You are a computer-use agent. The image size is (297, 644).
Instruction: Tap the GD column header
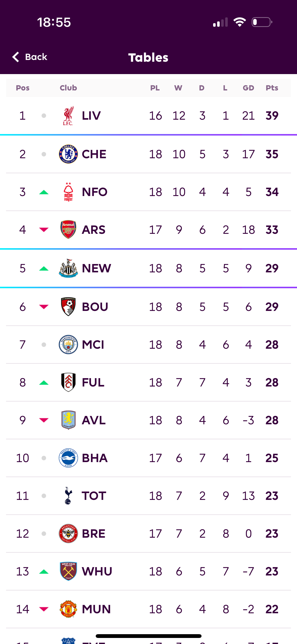248,88
